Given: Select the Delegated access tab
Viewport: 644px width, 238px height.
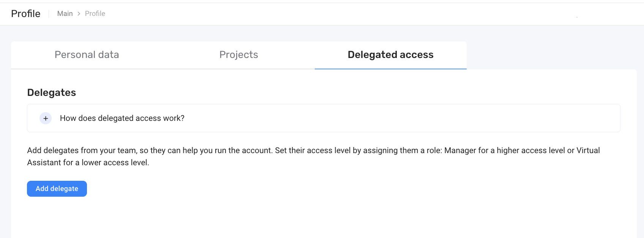Looking at the screenshot, I should (391, 55).
